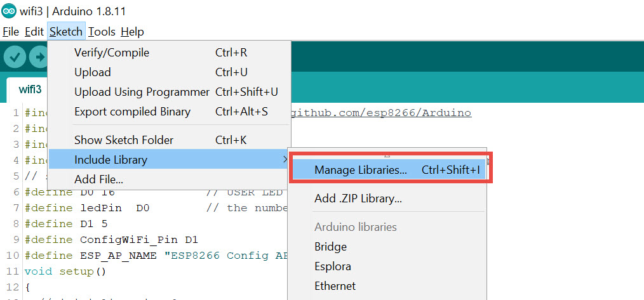Choose Show Sketch Folder

pos(169,140)
